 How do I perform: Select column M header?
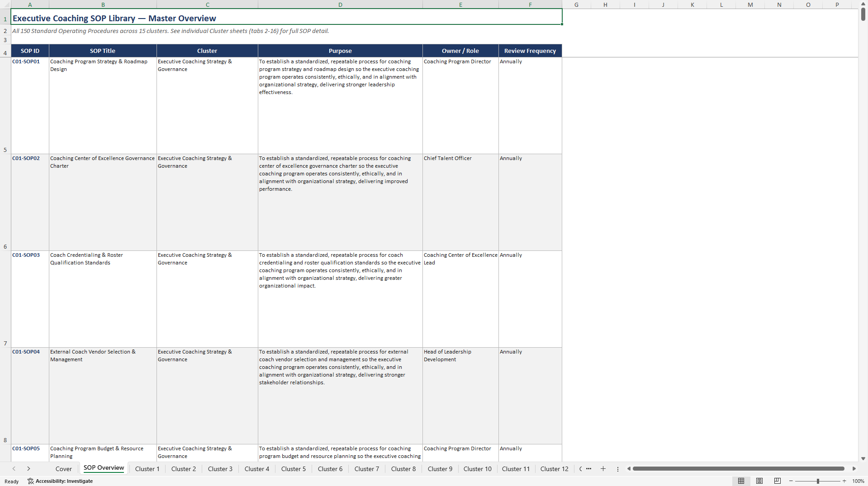point(750,5)
